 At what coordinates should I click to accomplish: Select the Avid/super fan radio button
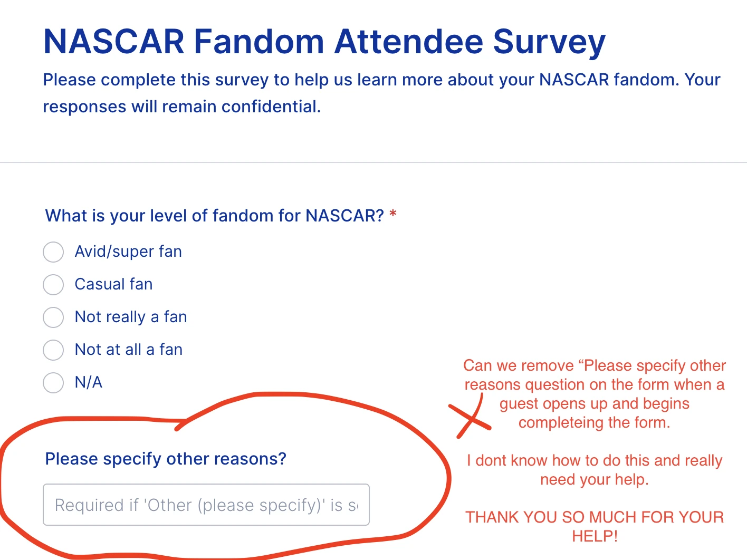[53, 252]
